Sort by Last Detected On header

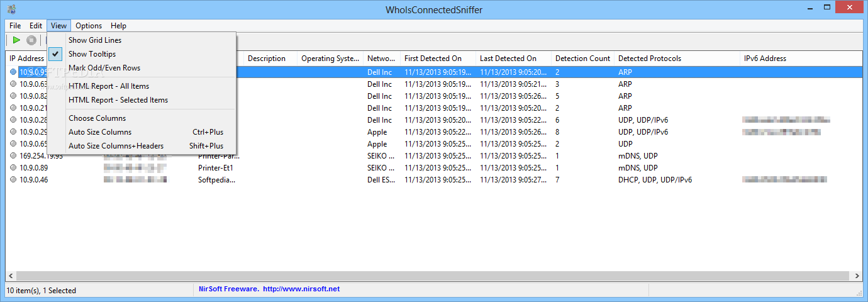514,59
